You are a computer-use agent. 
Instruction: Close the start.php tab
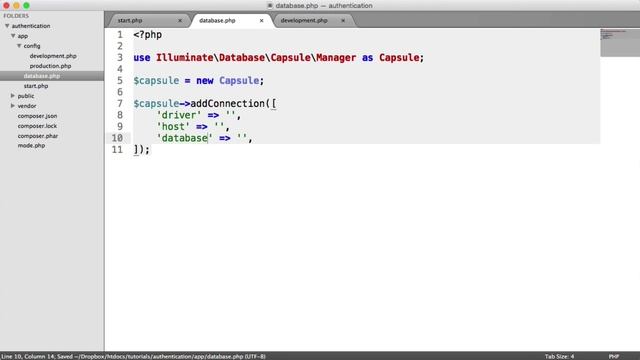pos(180,20)
